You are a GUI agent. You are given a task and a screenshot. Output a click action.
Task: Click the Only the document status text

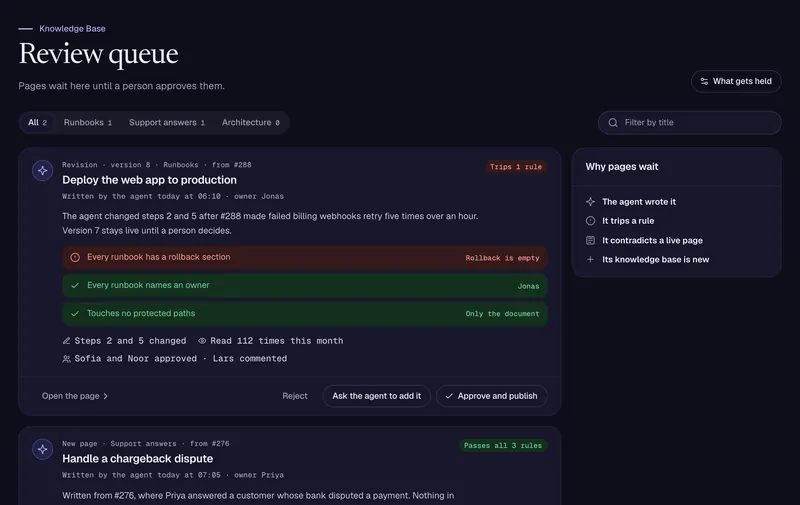point(502,314)
